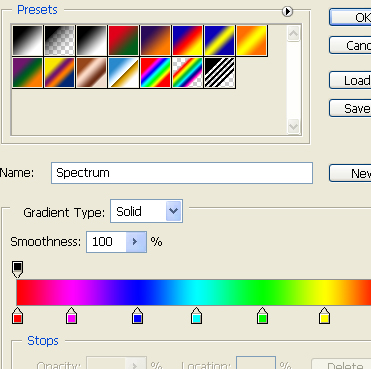Select the cyan color stop
Screen dimensions: 371x369
(x=197, y=316)
